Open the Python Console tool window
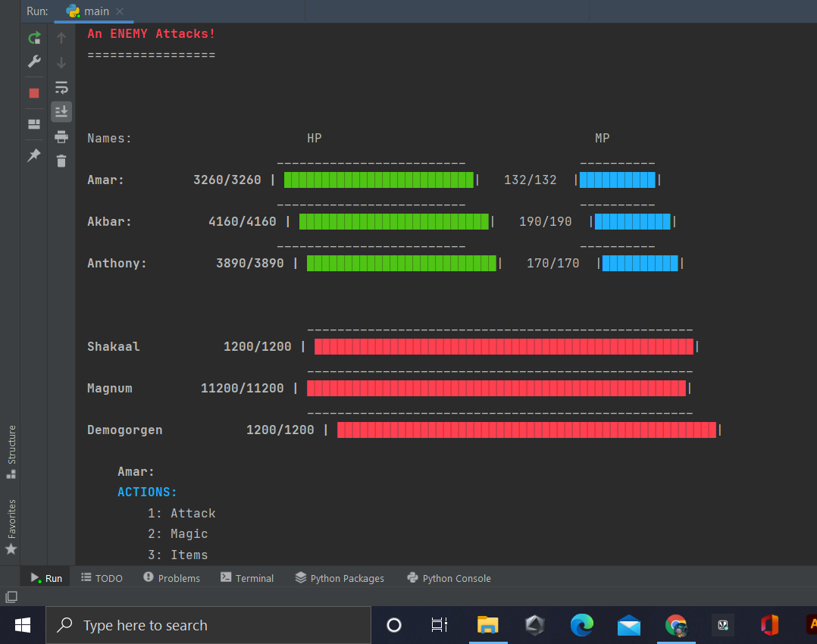The image size is (817, 644). tap(449, 578)
